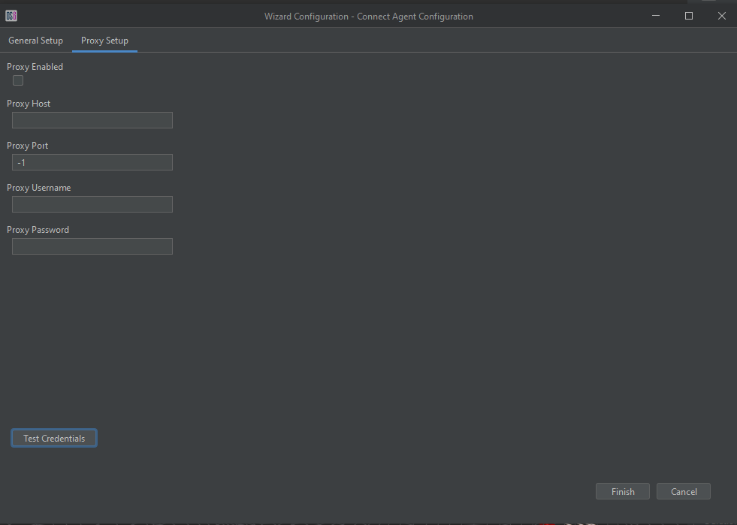Click the Proxy Password field
737x525 pixels.
click(x=92, y=246)
